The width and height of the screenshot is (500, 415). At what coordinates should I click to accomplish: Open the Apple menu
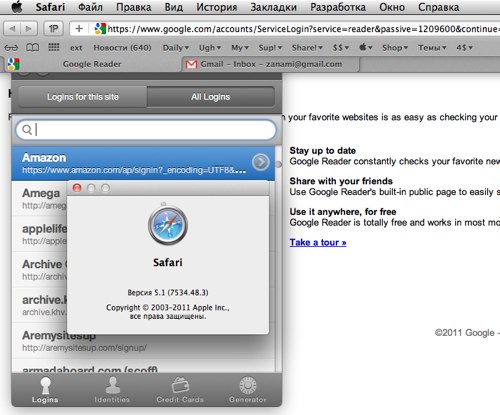coord(17,7)
